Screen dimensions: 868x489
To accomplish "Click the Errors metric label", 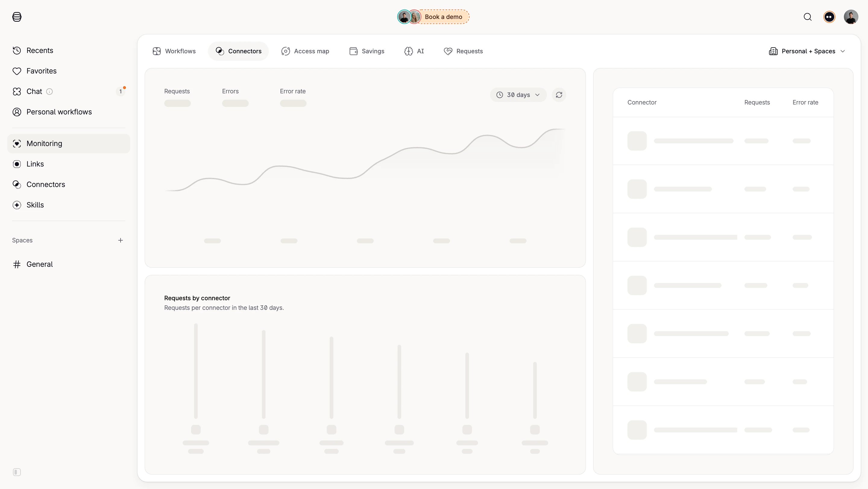I will [x=231, y=91].
